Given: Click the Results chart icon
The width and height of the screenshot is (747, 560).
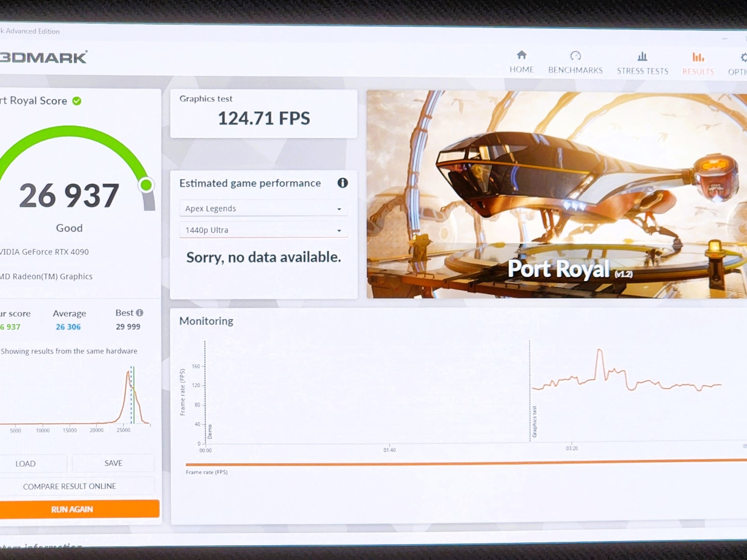Looking at the screenshot, I should tap(698, 57).
